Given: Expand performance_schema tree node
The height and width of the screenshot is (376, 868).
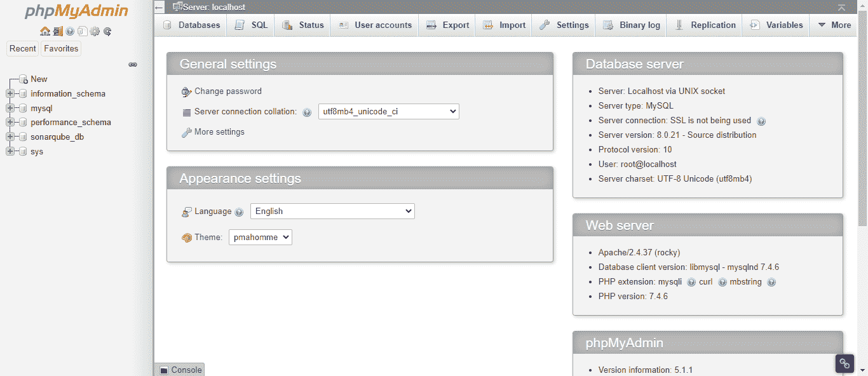Looking at the screenshot, I should 10,123.
